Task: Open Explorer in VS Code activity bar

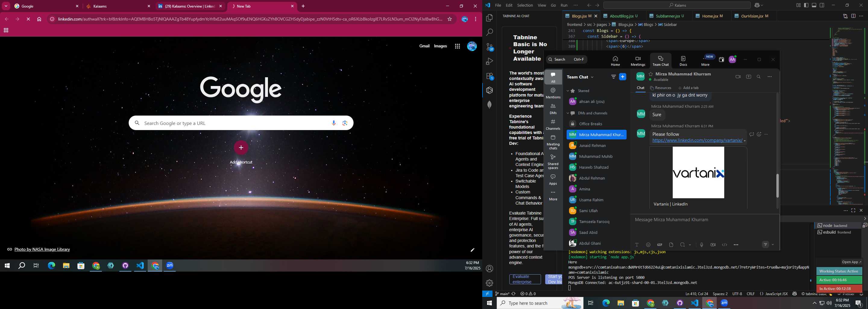Action: (489, 18)
